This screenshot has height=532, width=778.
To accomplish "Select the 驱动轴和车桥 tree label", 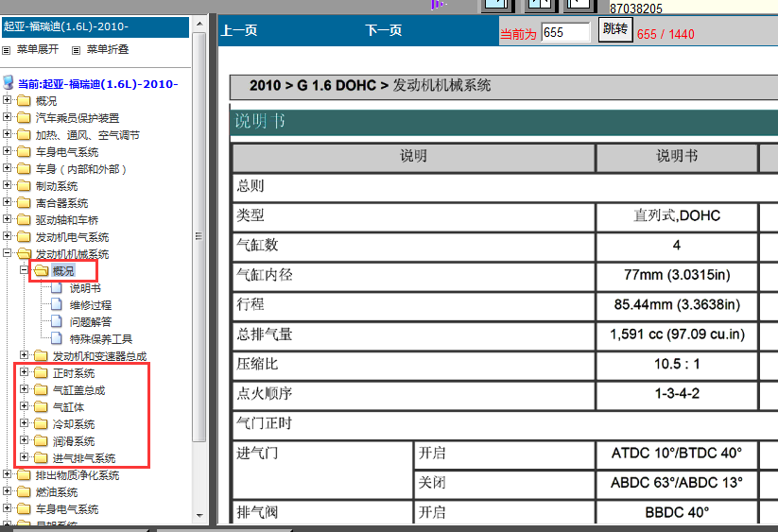I will (x=67, y=219).
